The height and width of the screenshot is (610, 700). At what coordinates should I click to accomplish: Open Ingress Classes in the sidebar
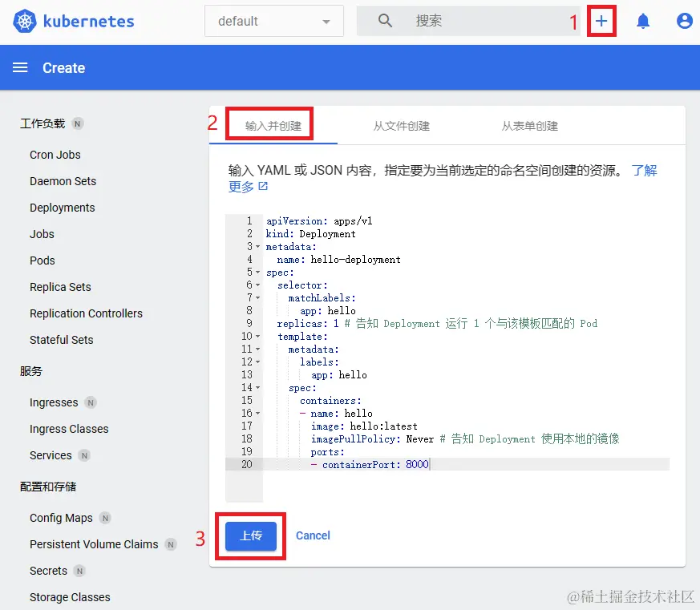tap(69, 429)
